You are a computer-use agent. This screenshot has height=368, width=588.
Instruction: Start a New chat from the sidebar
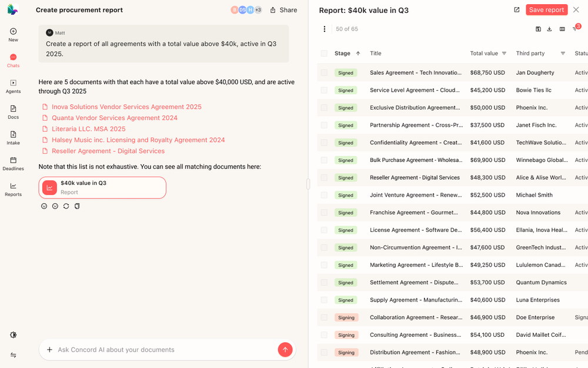pyautogui.click(x=13, y=34)
